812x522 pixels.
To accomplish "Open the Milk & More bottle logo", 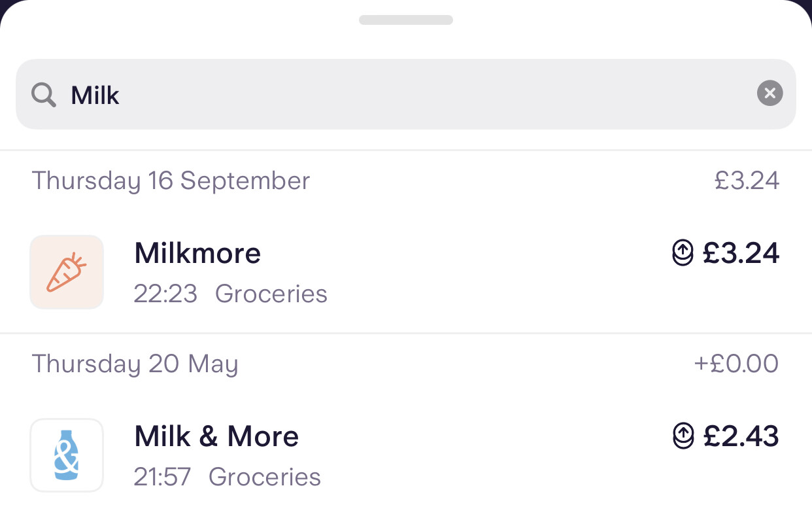I will 67,455.
